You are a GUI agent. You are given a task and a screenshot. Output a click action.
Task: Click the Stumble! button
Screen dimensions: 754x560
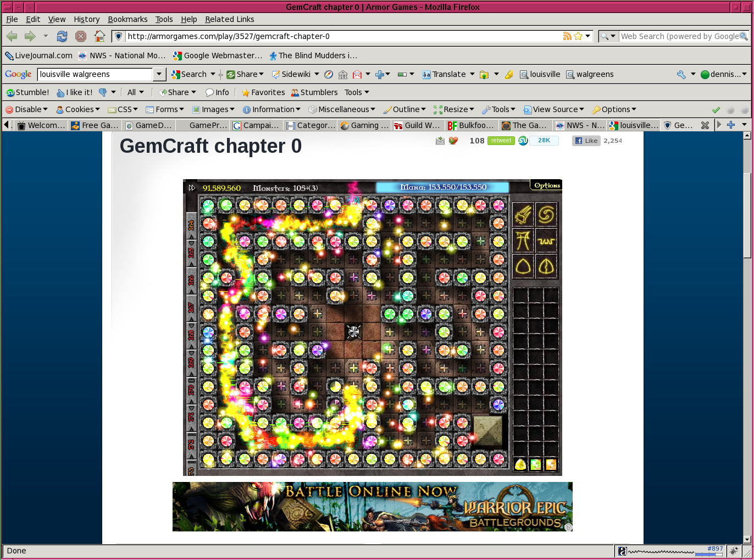pyautogui.click(x=27, y=92)
